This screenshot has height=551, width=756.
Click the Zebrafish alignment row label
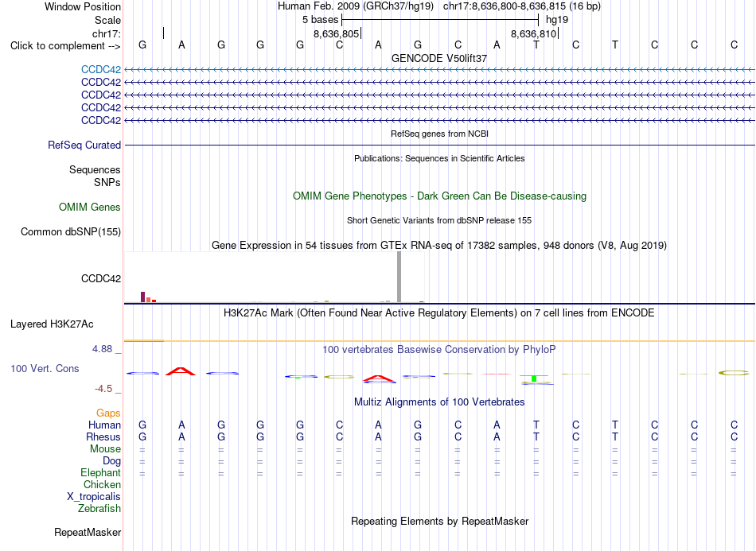pos(99,509)
